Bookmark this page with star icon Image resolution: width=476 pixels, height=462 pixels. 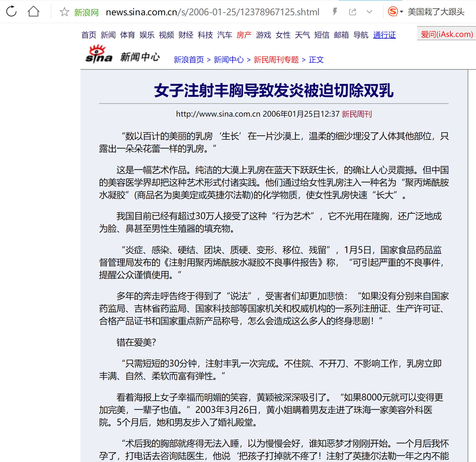click(x=64, y=12)
